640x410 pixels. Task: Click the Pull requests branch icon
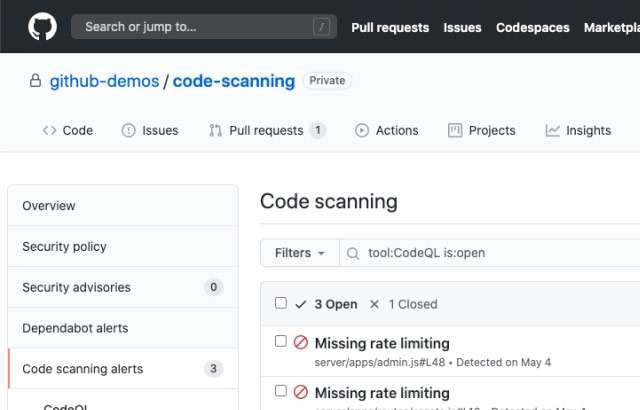[x=215, y=130]
